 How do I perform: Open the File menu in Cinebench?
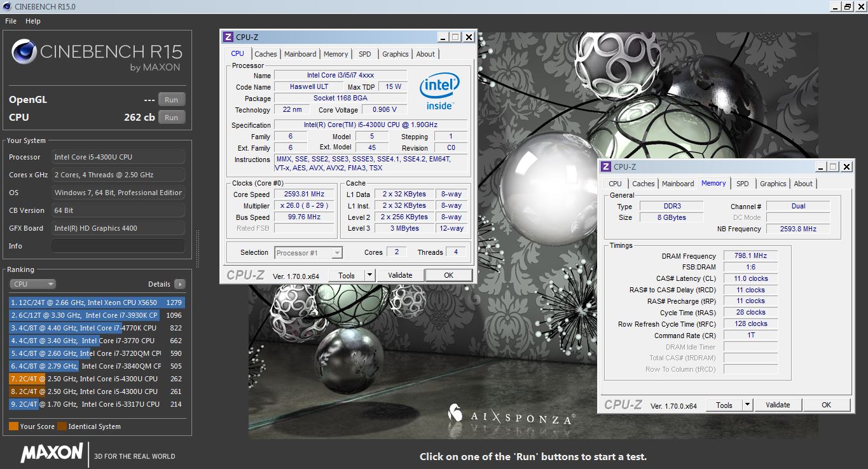coord(11,21)
